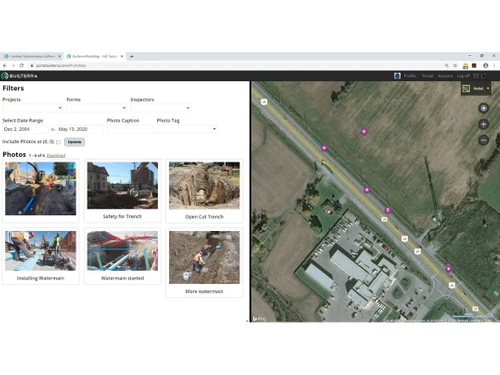Zoom out on the map

pos(484,140)
